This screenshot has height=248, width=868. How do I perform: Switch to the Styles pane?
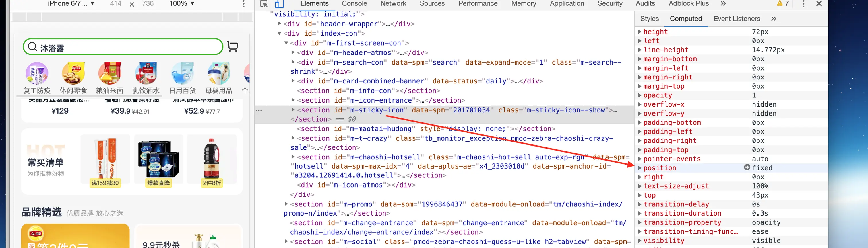coord(649,19)
